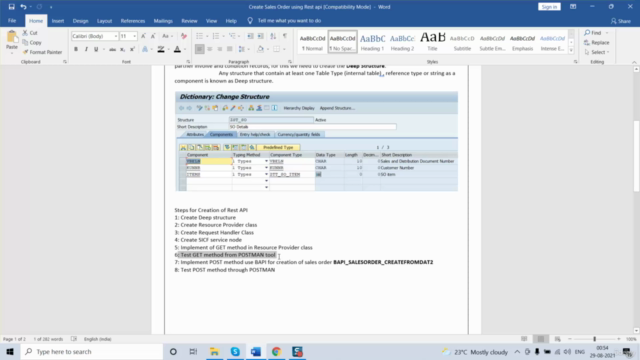The width and height of the screenshot is (640, 360).
Task: Undo the last action
Action: point(23,7)
